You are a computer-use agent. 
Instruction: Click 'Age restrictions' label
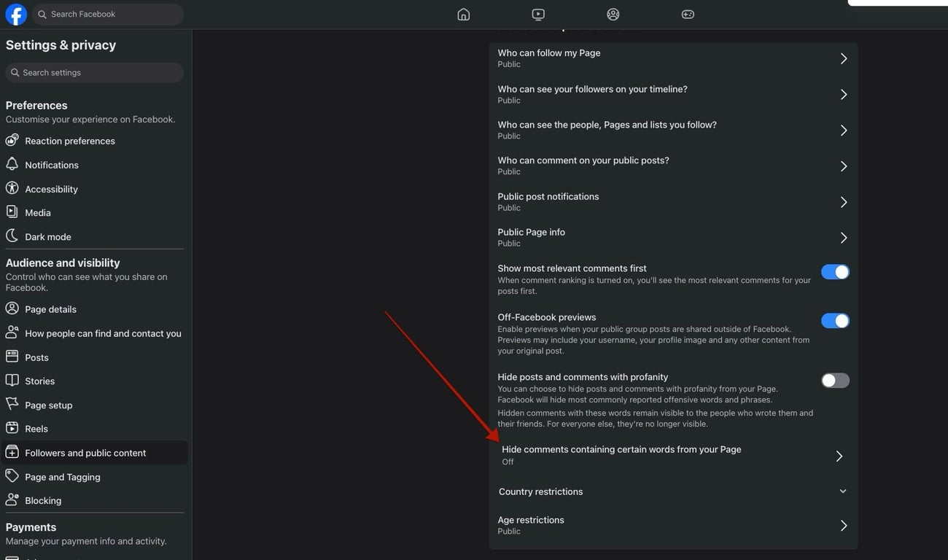(531, 520)
